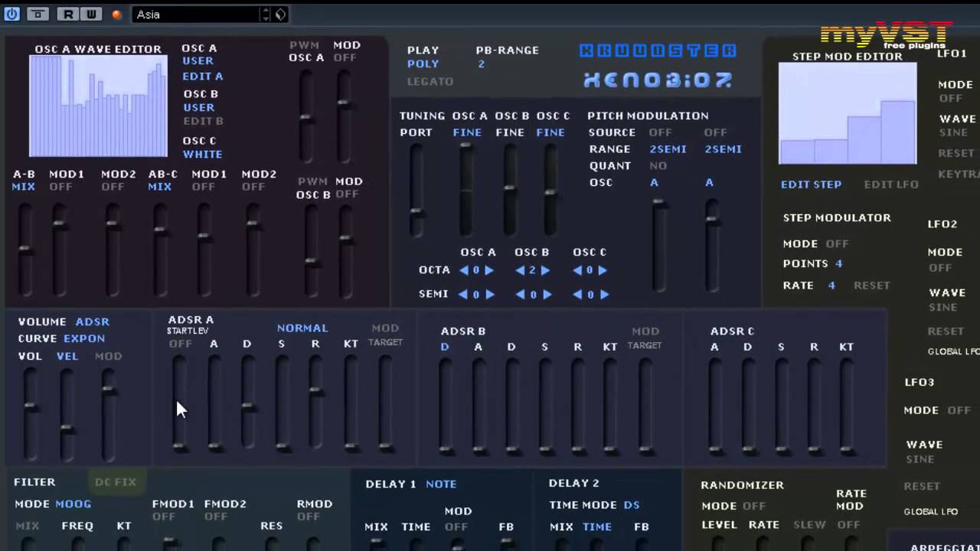Viewport: 980px width, 551px height.
Task: Increase OSC B octave with right arrow
Action: pyautogui.click(x=545, y=270)
